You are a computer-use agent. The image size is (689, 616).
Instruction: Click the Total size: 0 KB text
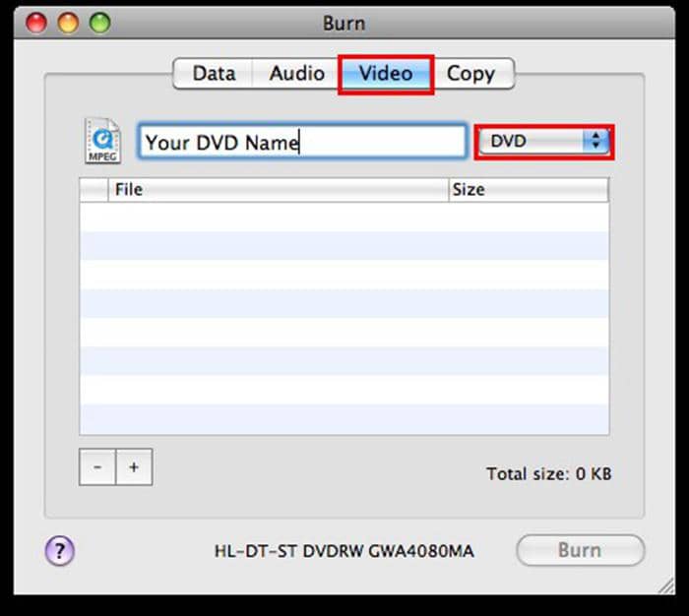click(549, 473)
